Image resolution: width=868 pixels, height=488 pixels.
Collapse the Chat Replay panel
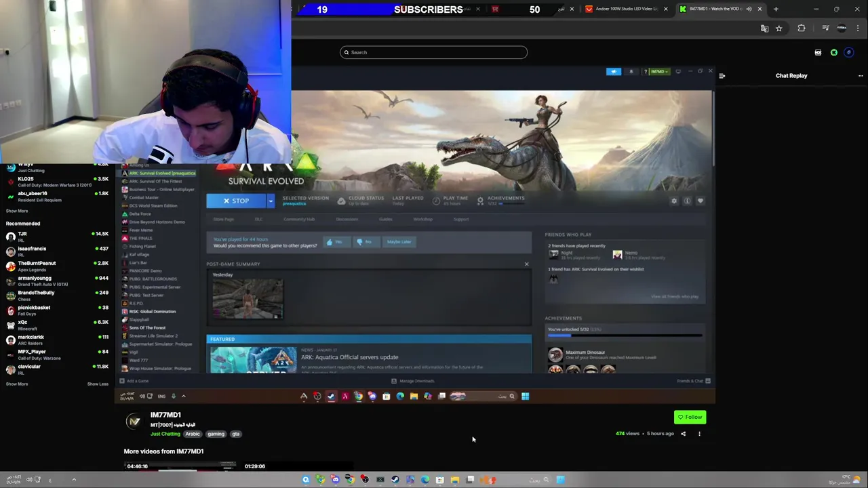click(722, 76)
